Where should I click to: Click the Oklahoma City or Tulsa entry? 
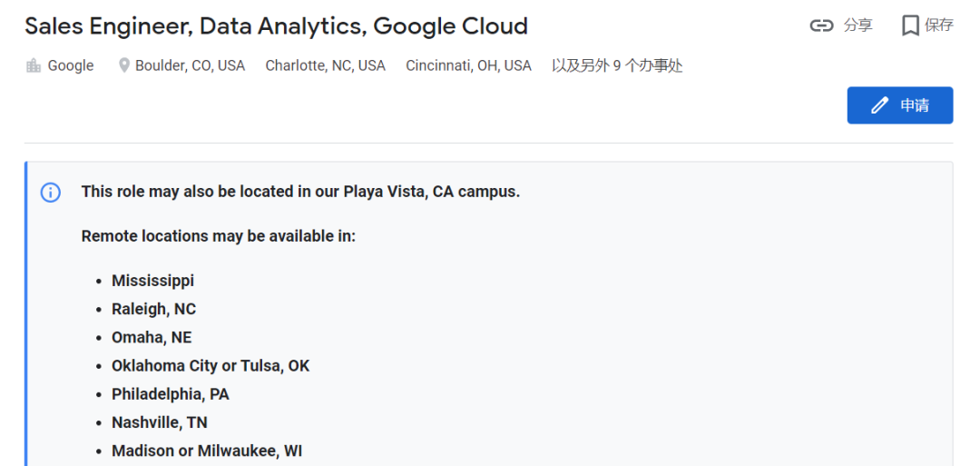211,366
